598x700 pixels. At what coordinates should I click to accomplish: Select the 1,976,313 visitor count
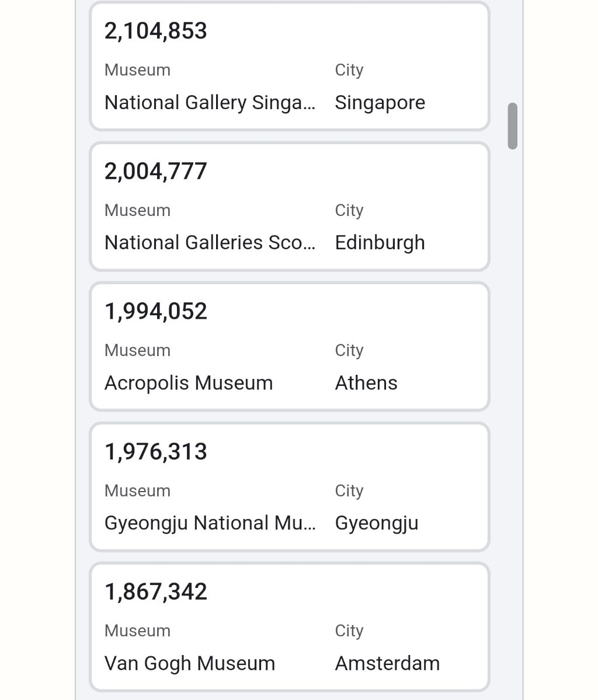[155, 452]
